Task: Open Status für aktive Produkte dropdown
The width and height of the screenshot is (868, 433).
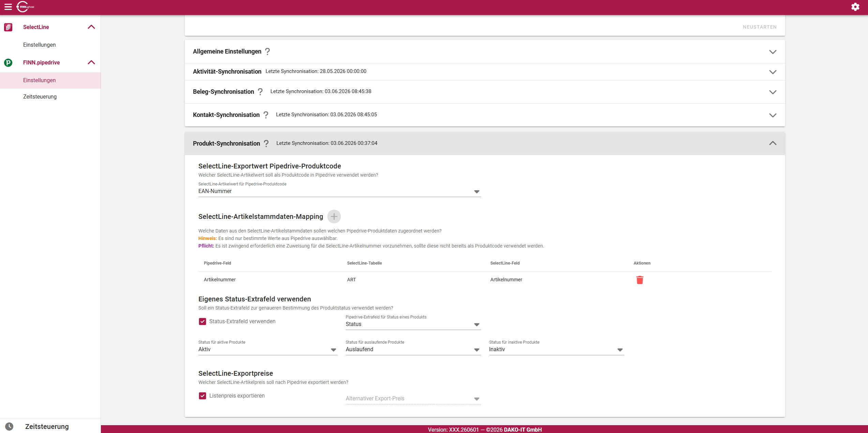Action: [268, 349]
